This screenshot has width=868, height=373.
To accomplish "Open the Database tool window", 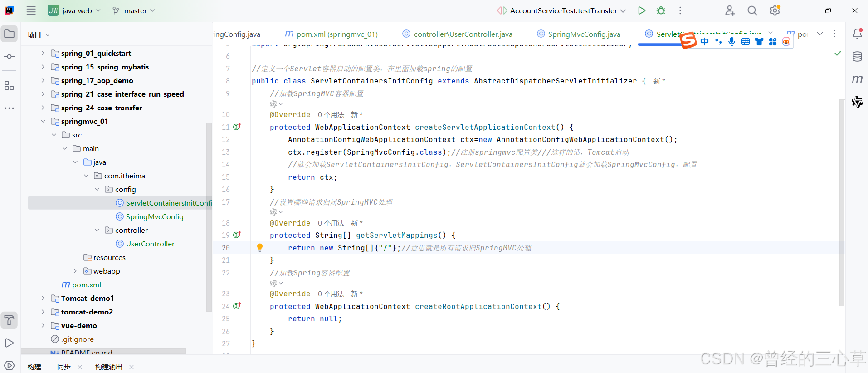I will (x=857, y=57).
